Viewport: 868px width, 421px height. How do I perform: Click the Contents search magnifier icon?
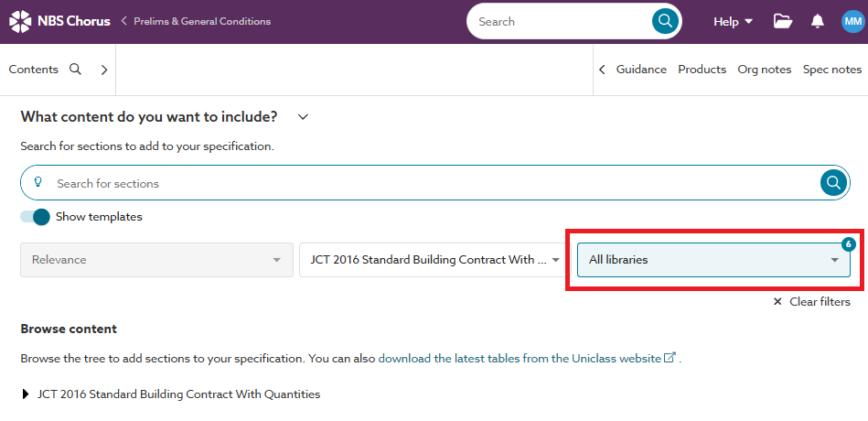tap(76, 69)
